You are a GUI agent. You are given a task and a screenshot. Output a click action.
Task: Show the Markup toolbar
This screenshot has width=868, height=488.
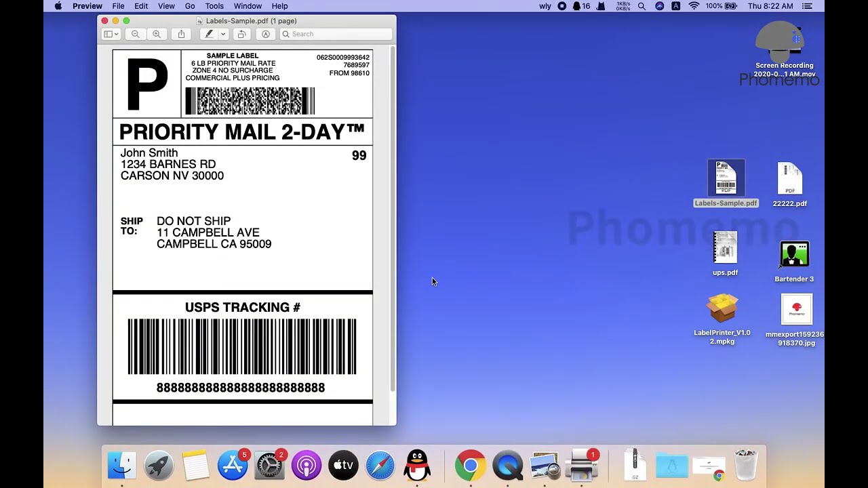[266, 34]
